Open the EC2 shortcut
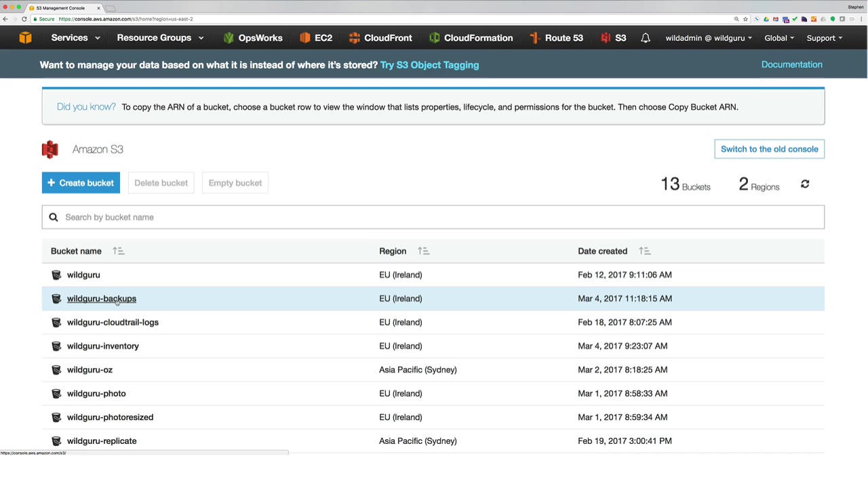This screenshot has width=868, height=488. coord(315,38)
